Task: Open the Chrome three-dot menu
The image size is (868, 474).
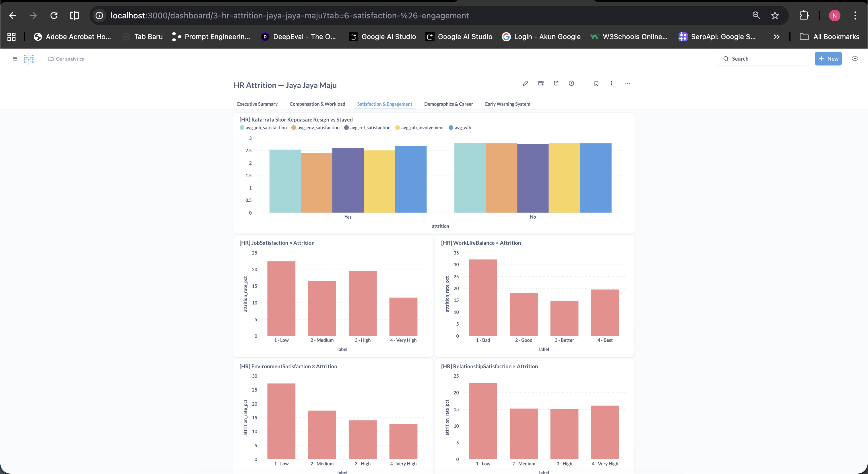Action: point(855,16)
